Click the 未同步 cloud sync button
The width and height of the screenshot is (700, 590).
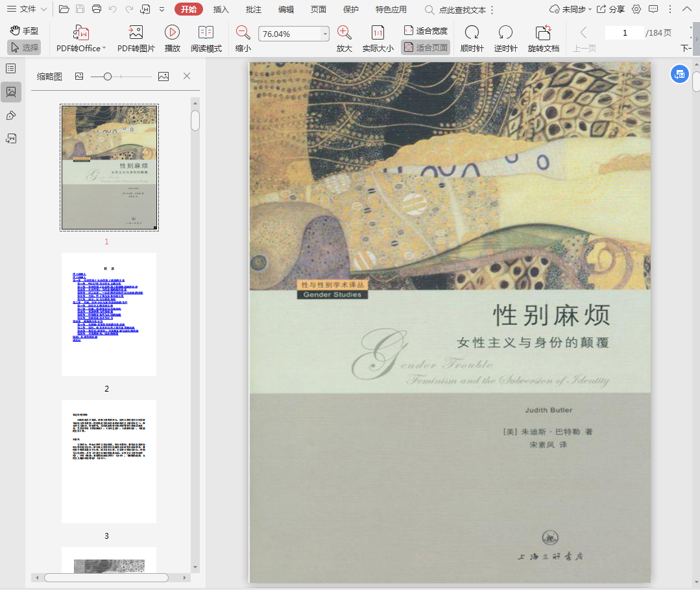[570, 9]
